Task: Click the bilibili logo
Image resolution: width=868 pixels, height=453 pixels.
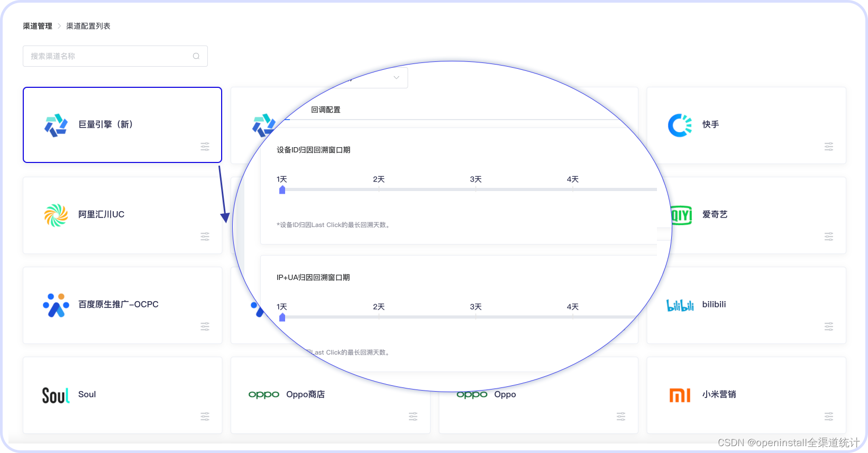Action: click(680, 305)
